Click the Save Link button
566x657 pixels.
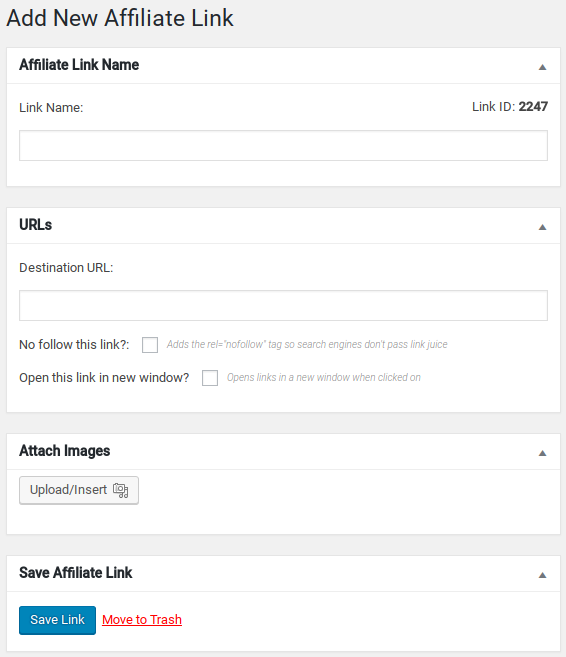57,620
